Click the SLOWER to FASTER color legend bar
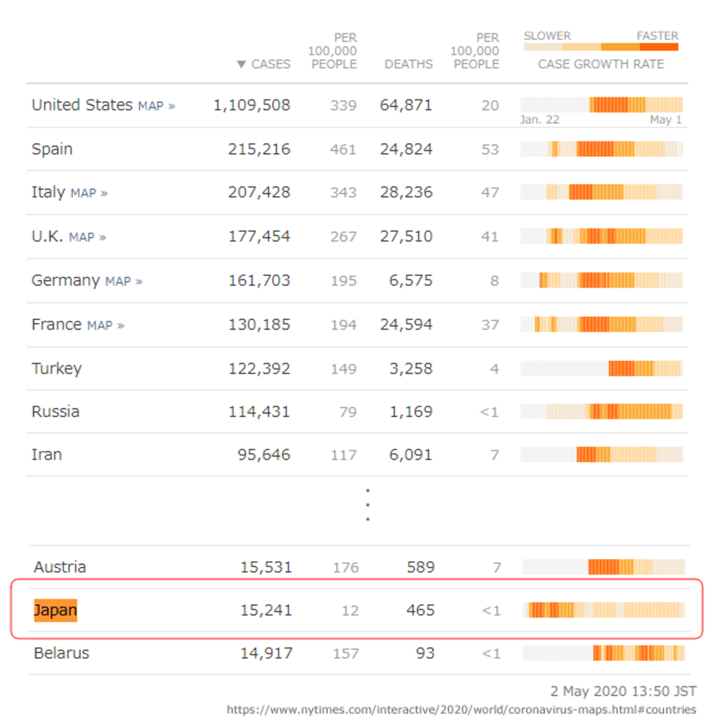Image resolution: width=728 pixels, height=728 pixels. point(601,47)
